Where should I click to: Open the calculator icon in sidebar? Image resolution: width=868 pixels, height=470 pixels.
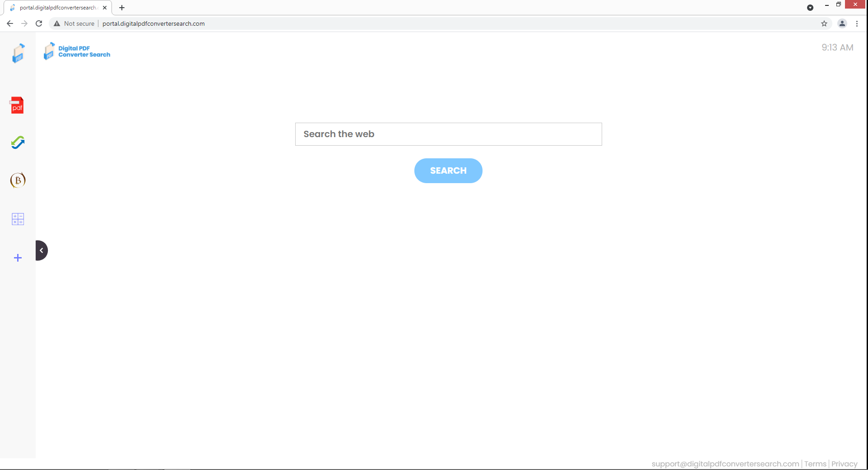18,219
